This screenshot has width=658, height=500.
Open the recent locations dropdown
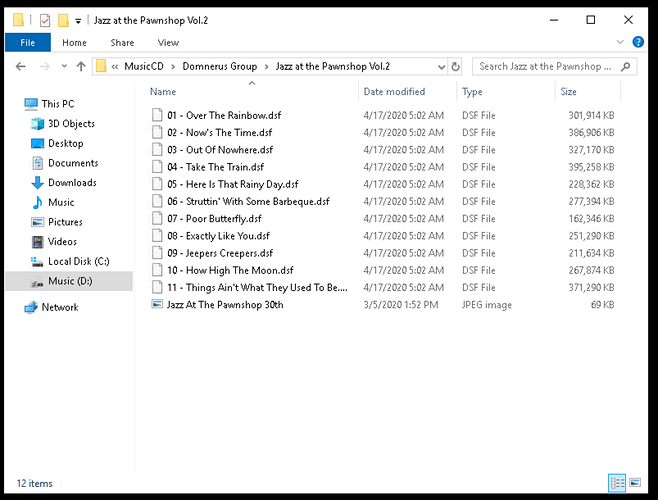(64, 66)
